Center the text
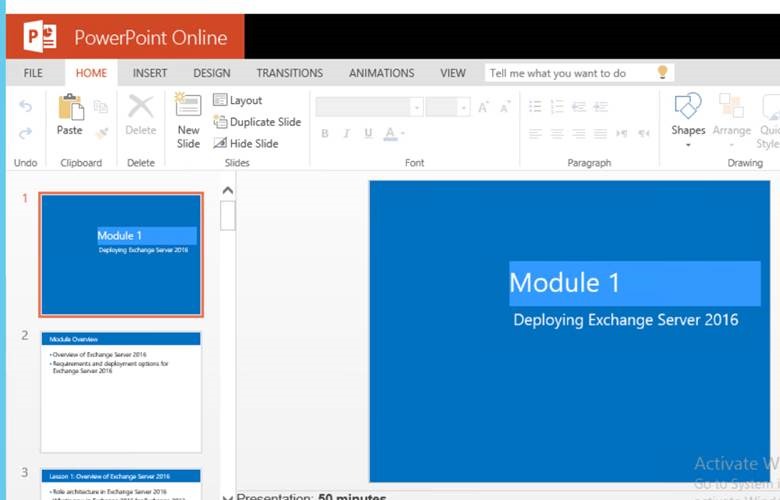The width and height of the screenshot is (780, 500). click(x=557, y=133)
